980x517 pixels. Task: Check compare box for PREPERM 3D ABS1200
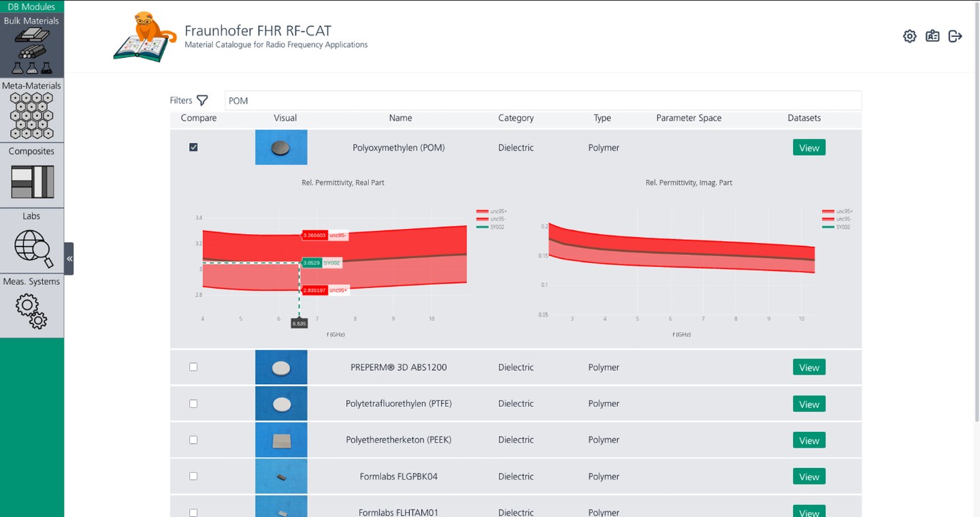click(x=193, y=367)
